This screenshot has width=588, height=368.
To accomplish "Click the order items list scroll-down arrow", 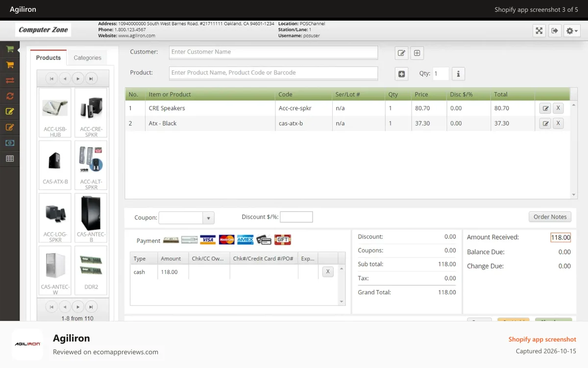I will [x=574, y=195].
